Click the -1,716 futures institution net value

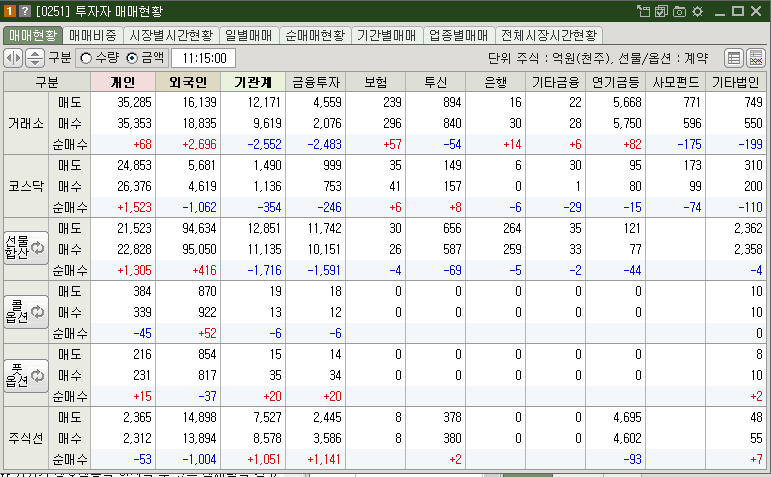pyautogui.click(x=264, y=270)
